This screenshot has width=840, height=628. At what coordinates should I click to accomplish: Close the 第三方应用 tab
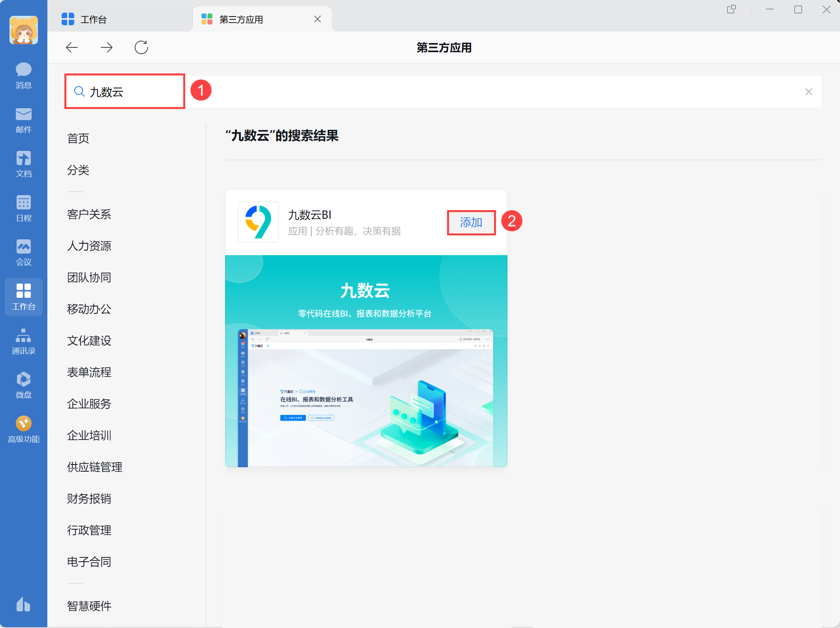pos(317,19)
